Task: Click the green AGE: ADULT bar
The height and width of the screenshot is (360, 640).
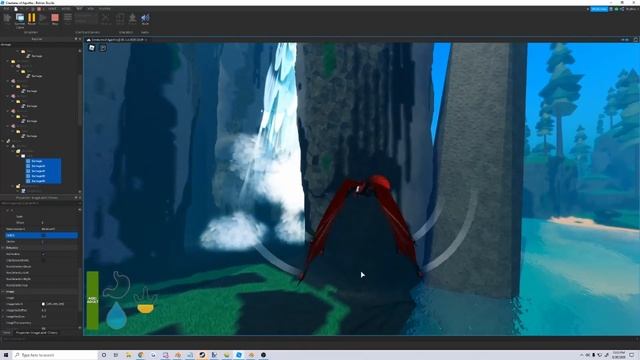Action: click(93, 300)
